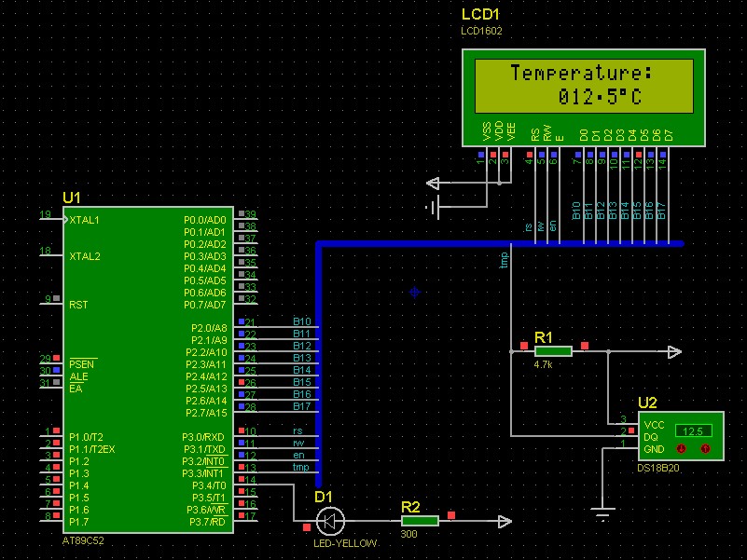Select the rs net label beside U1 pin 10
This screenshot has width=747, height=560.
click(297, 431)
